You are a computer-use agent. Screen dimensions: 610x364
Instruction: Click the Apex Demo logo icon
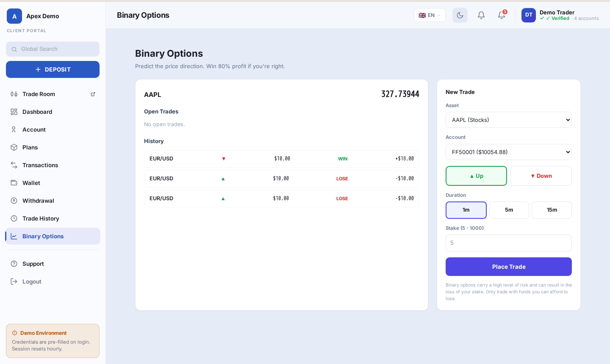[14, 16]
